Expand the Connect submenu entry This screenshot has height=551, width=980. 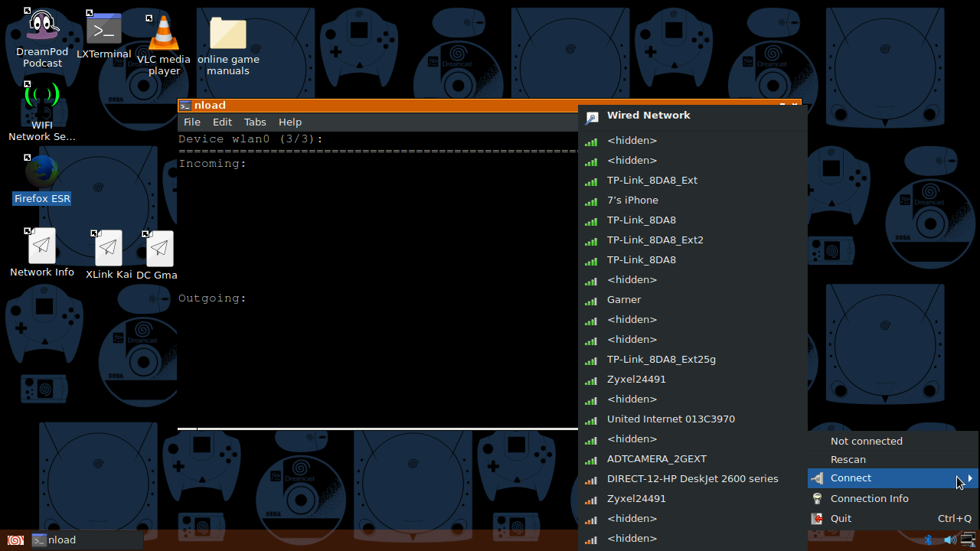(893, 478)
